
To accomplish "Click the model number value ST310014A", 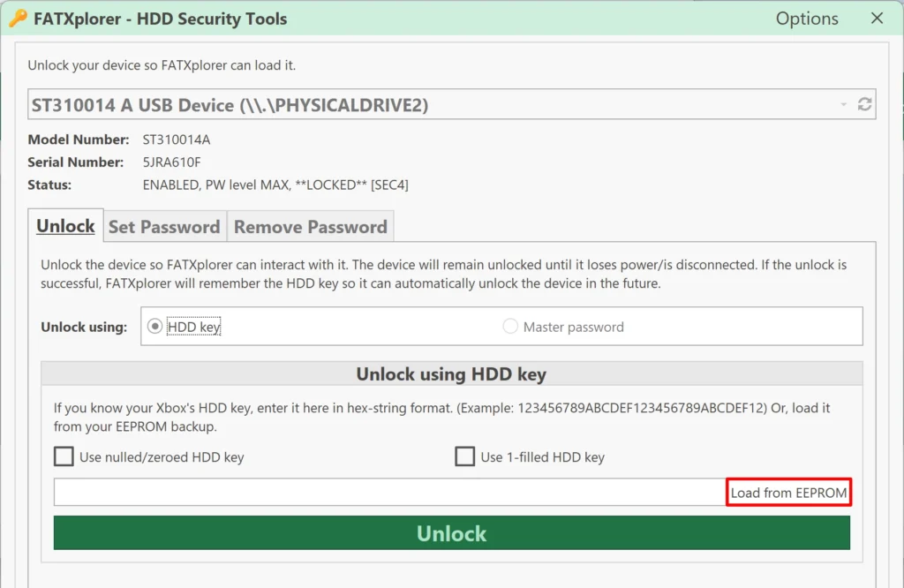I will tap(177, 139).
